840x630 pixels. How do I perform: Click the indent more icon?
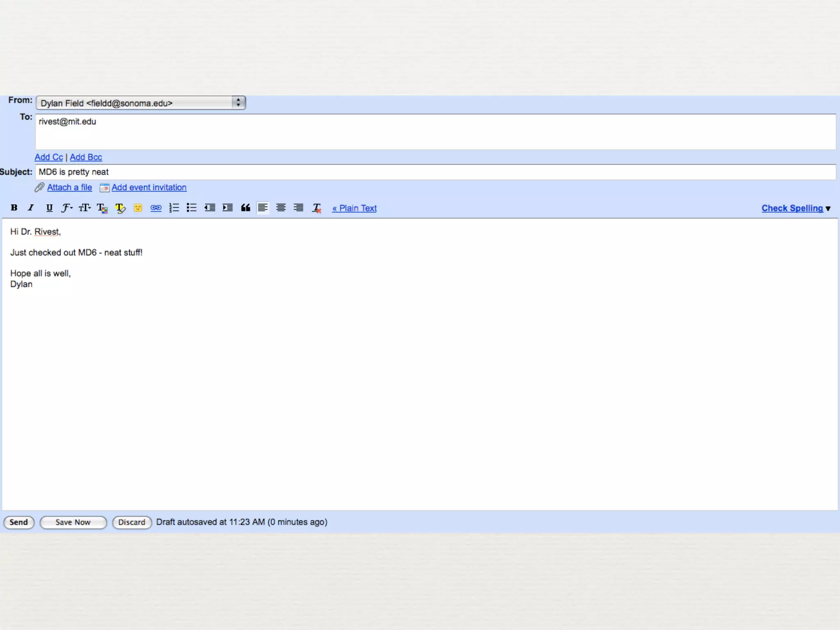228,208
